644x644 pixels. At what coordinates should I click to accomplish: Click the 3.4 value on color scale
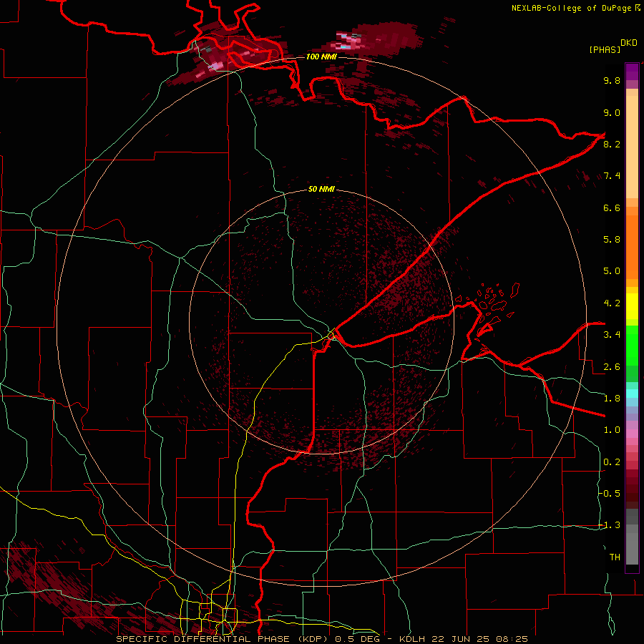612,335
